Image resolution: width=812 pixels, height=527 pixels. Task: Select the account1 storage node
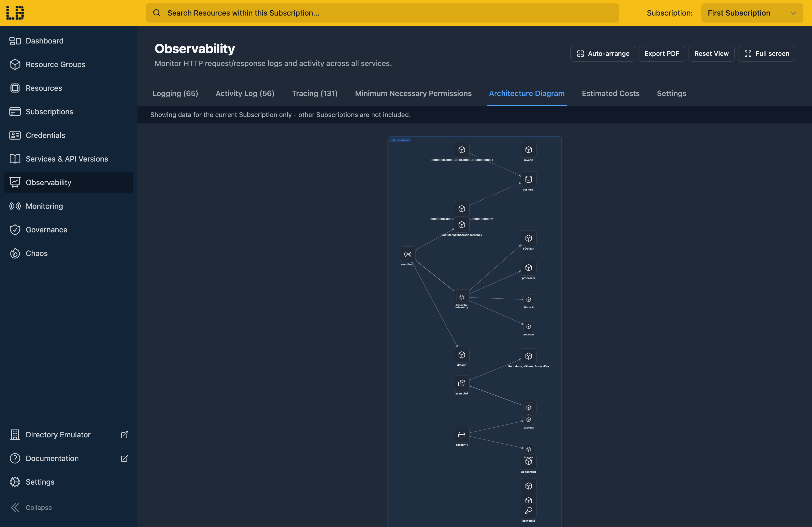click(x=462, y=435)
